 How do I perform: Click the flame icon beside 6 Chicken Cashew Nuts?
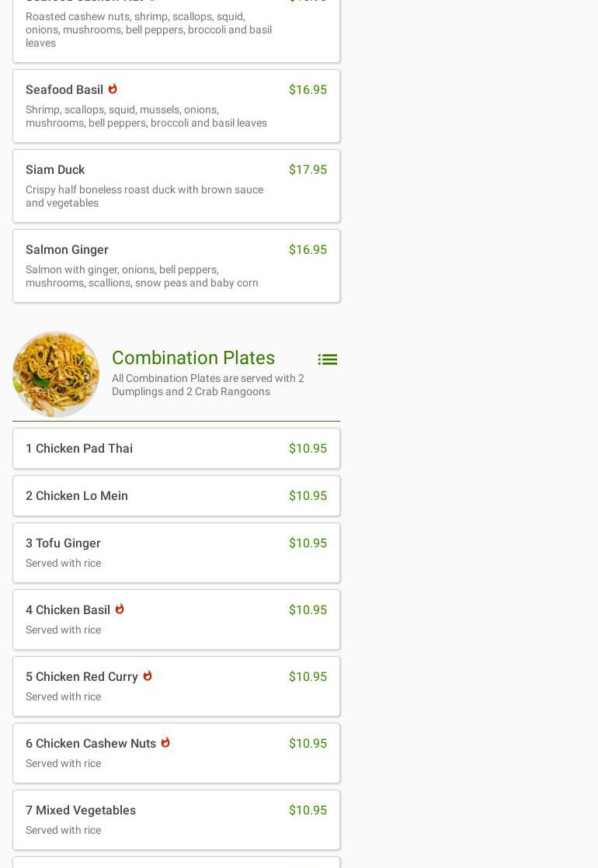pos(165,742)
